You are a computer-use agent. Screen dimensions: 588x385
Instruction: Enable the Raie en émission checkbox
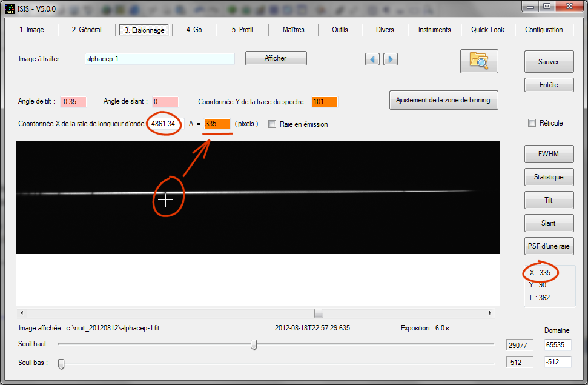[273, 124]
